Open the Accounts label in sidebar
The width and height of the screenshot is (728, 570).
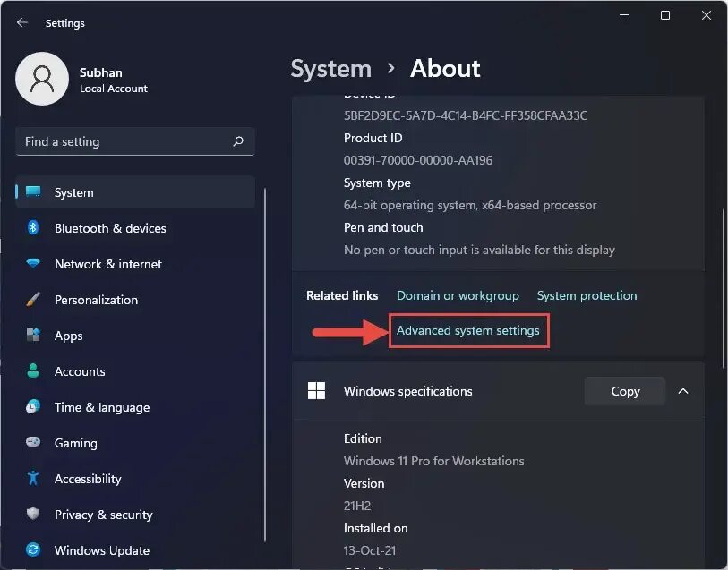tap(80, 371)
